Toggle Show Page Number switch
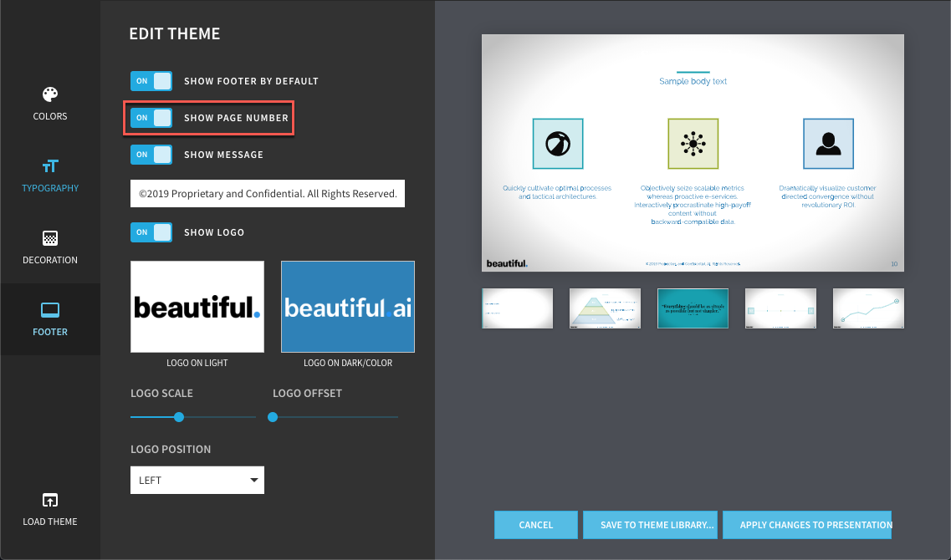The image size is (951, 560). [x=151, y=118]
